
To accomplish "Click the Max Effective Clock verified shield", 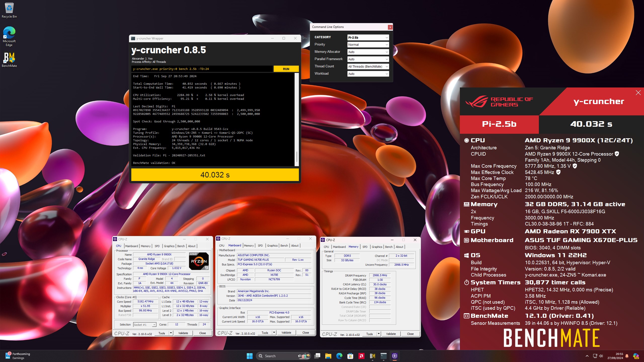I will (x=558, y=172).
